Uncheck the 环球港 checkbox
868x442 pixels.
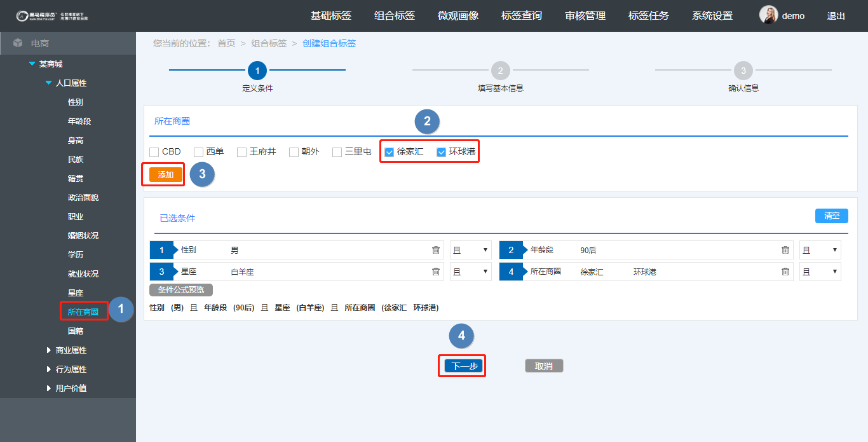(441, 152)
